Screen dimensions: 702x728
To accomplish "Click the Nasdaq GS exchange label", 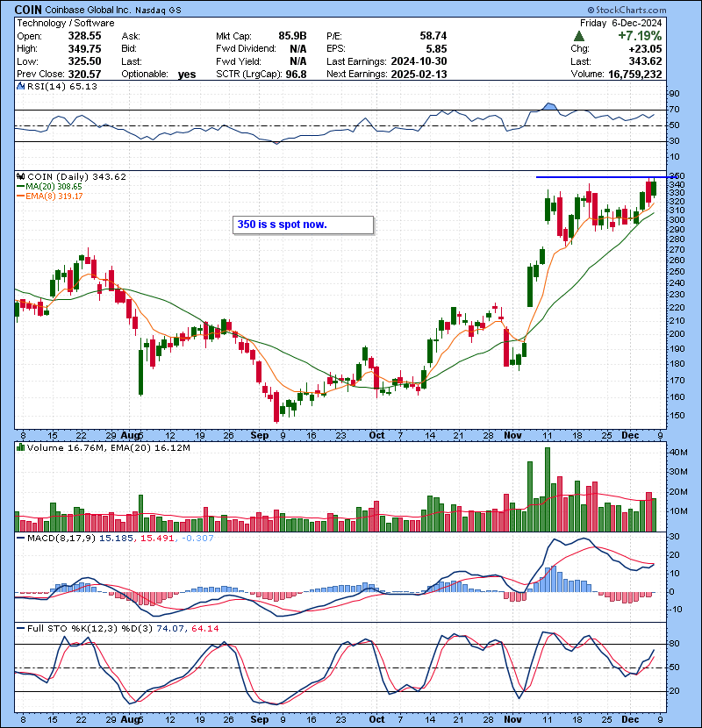I will tap(158, 10).
